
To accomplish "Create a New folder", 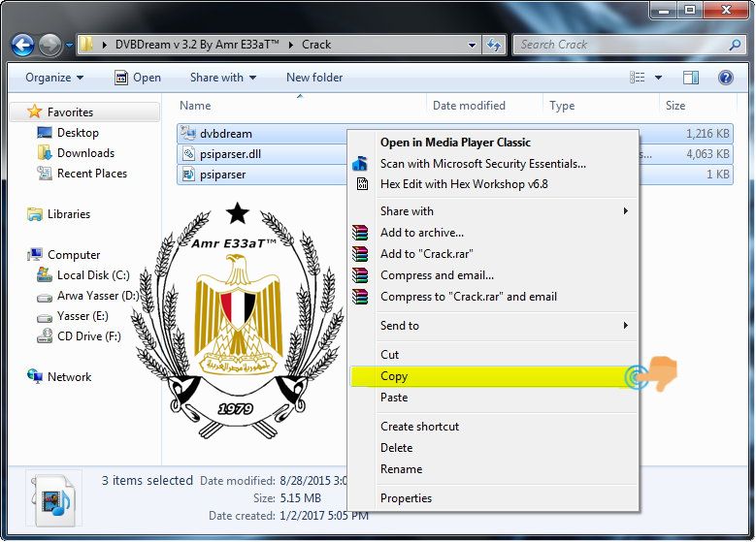I will tap(314, 78).
